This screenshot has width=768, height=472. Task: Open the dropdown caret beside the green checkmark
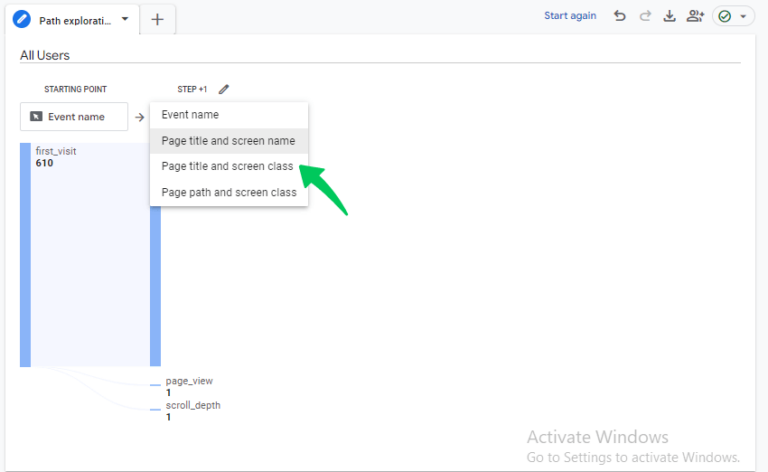pyautogui.click(x=743, y=18)
